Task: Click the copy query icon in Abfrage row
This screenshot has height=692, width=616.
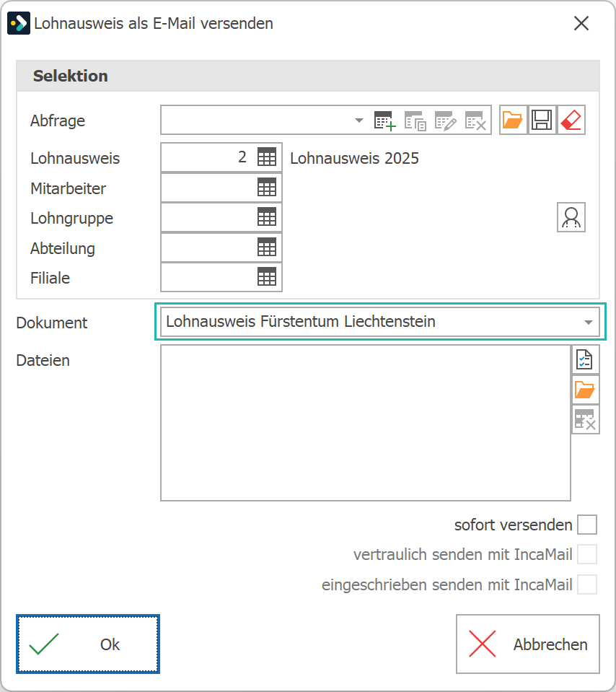Action: [415, 121]
